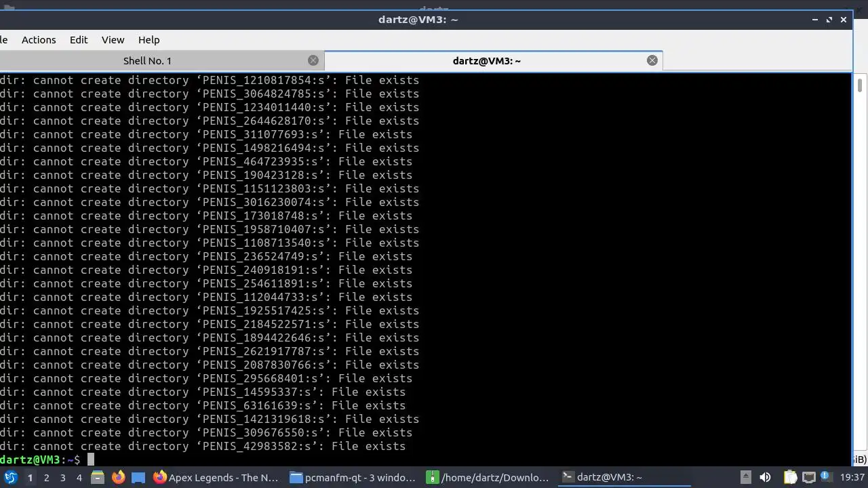Minimize the terminal window
Image resolution: width=868 pixels, height=488 pixels.
[x=815, y=20]
